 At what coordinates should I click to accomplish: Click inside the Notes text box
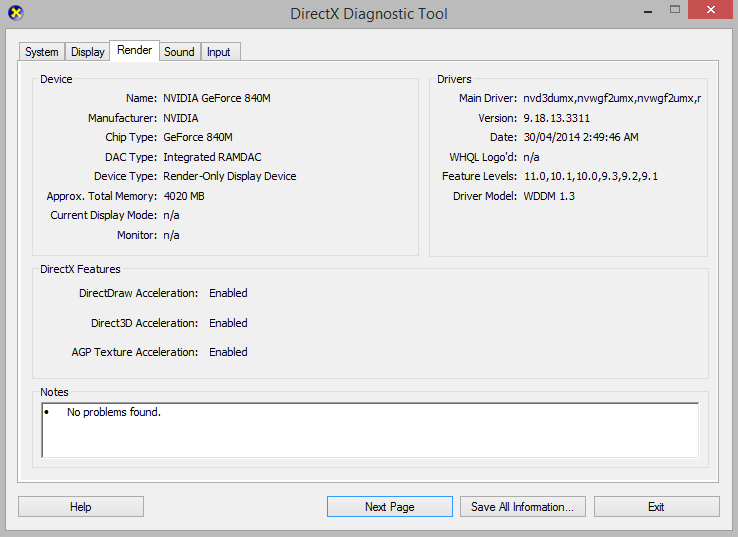point(370,430)
